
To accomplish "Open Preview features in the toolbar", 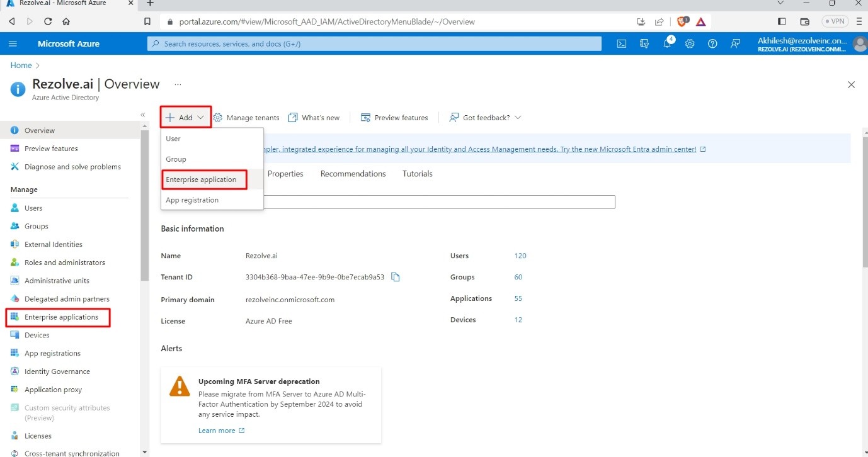I will coord(394,118).
